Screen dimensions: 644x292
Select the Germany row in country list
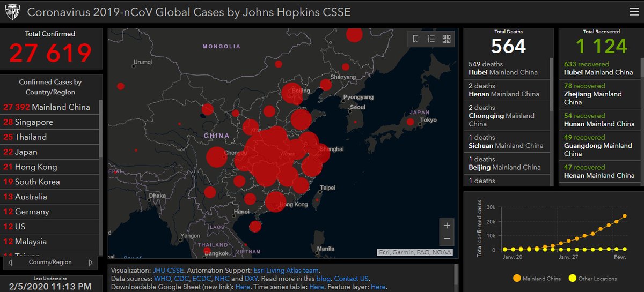click(x=49, y=212)
